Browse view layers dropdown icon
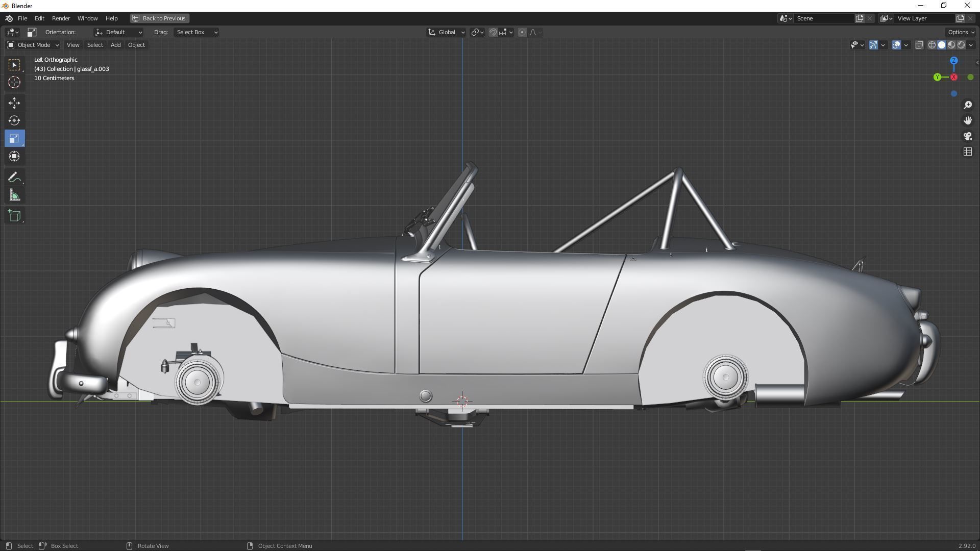980x551 pixels. coord(887,18)
